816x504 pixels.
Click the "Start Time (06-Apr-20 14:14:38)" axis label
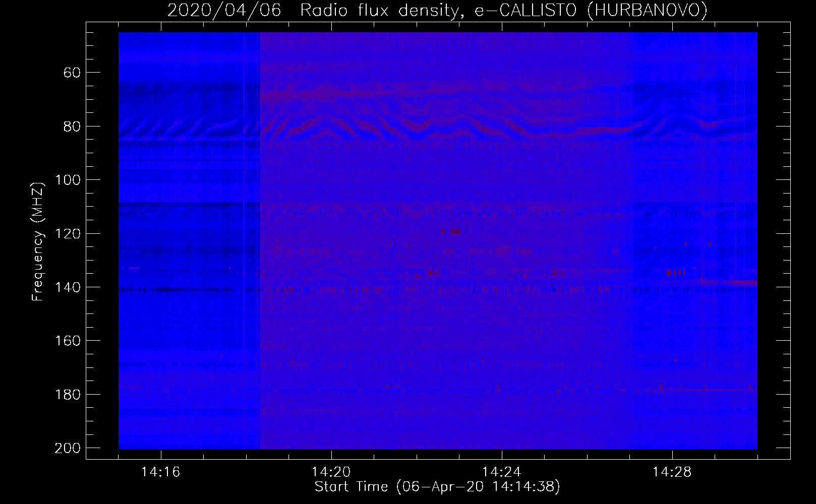437,487
